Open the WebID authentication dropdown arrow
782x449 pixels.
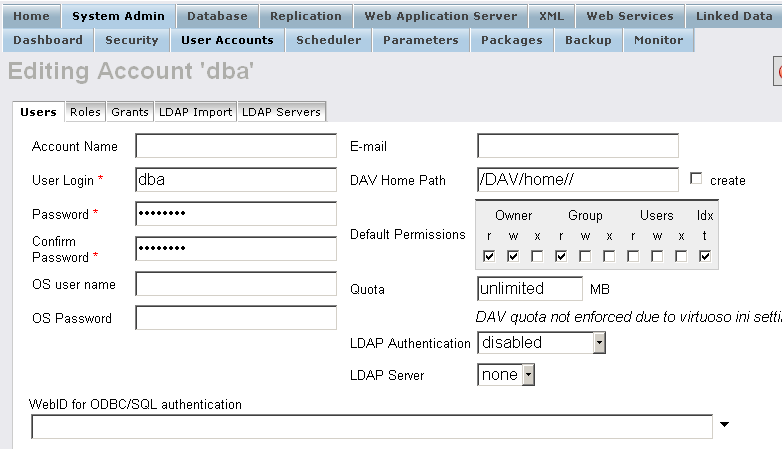coord(724,425)
